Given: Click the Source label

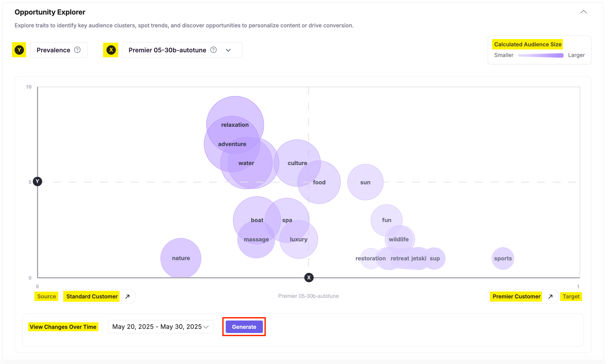Looking at the screenshot, I should click(x=47, y=296).
